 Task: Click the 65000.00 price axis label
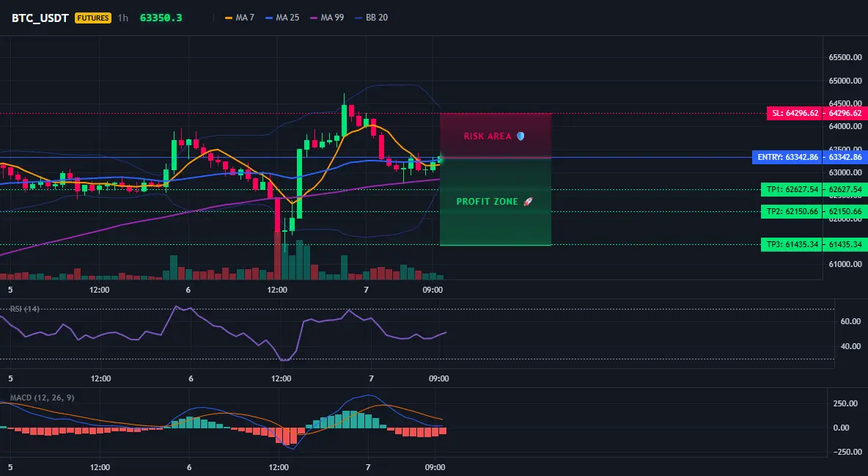(x=845, y=81)
